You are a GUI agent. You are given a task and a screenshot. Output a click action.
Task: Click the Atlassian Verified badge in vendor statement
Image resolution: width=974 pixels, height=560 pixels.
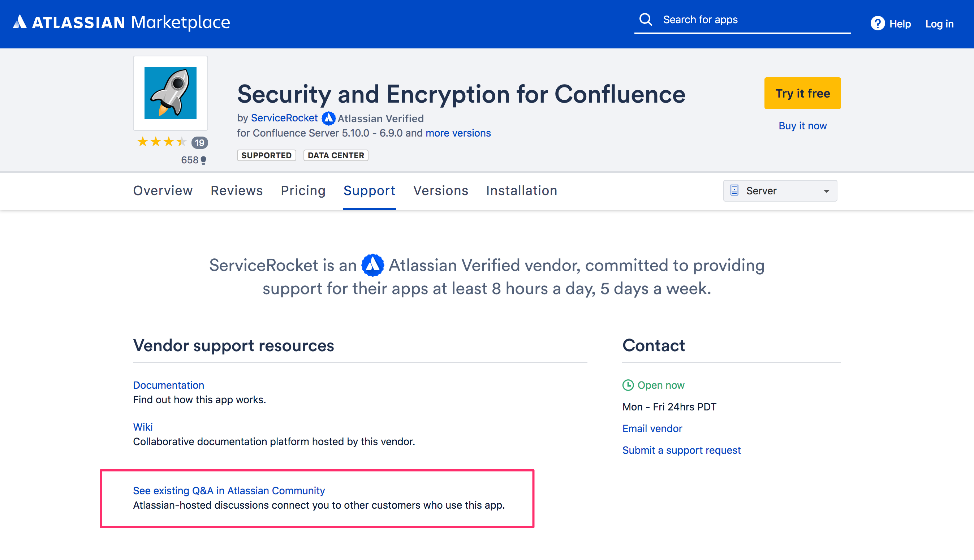point(372,265)
